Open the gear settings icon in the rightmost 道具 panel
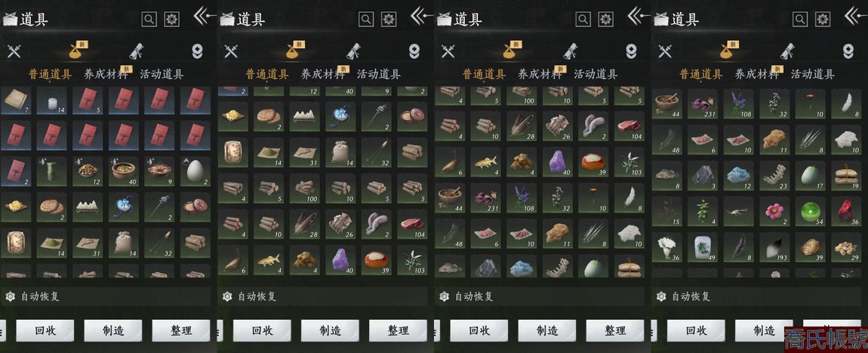868x353 pixels. pos(823,20)
